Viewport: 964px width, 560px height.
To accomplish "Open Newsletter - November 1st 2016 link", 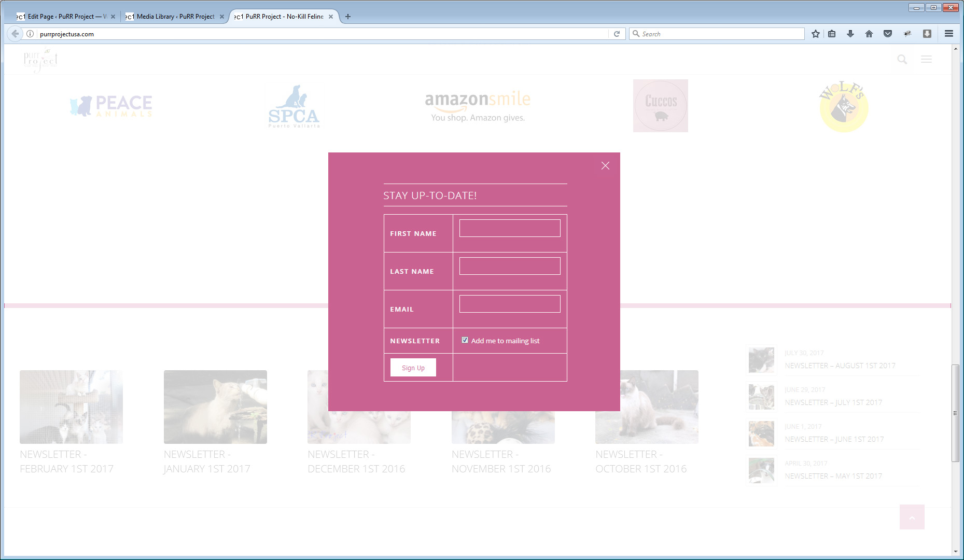I will (x=501, y=461).
